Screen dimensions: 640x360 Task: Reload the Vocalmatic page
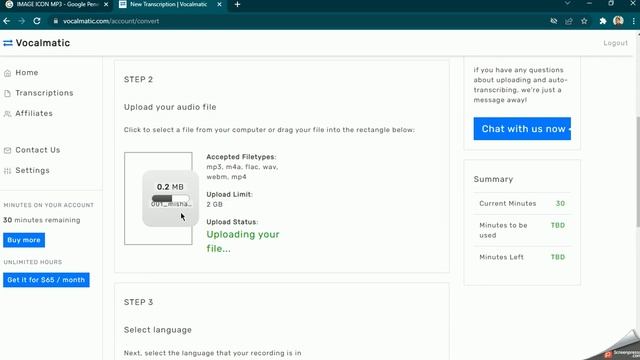[x=37, y=21]
